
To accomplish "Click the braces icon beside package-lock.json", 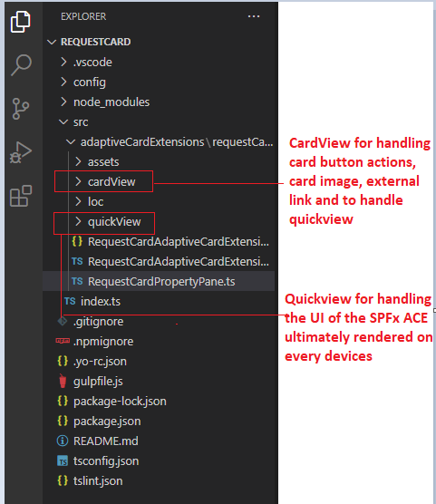I will (x=63, y=401).
